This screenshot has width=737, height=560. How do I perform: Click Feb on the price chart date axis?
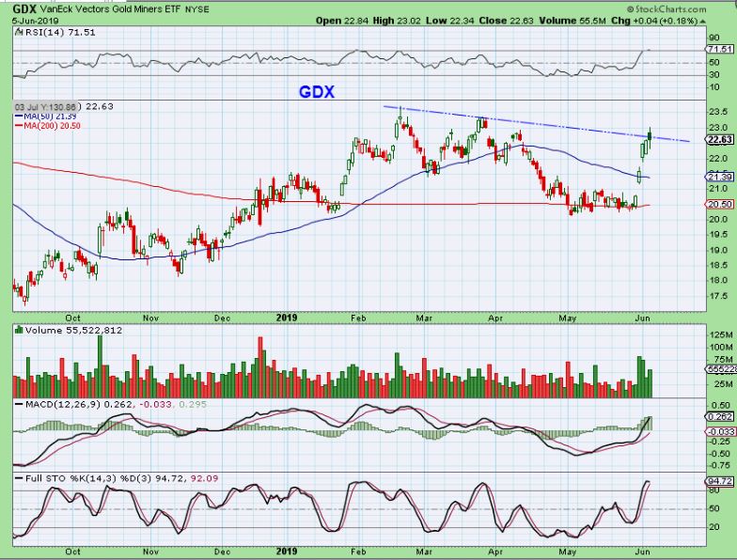tap(358, 318)
